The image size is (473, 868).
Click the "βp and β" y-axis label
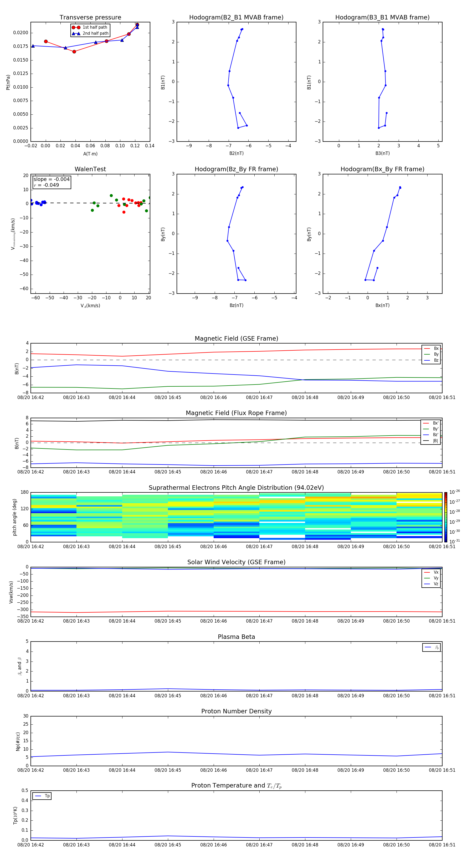[x=19, y=666]
